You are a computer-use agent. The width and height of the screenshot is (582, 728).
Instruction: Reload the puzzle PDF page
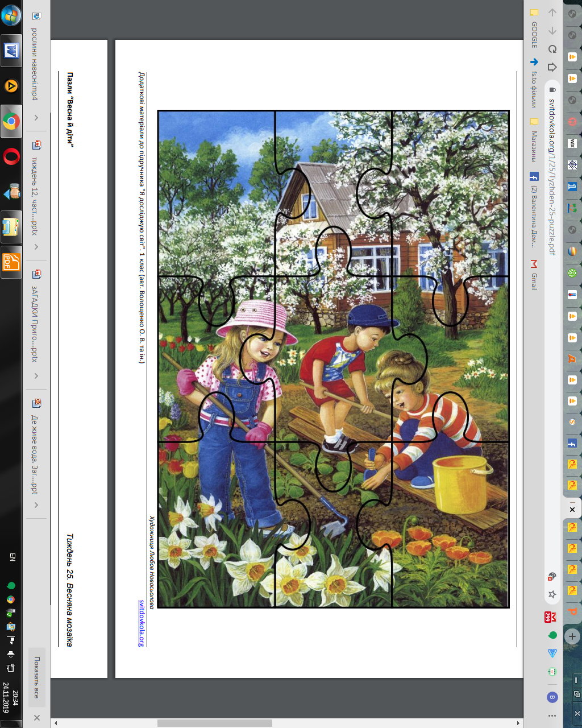click(552, 49)
